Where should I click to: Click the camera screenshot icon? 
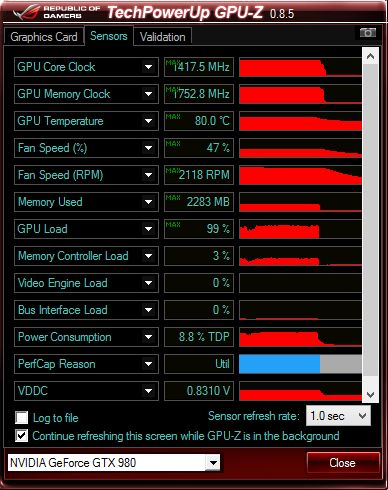(368, 33)
